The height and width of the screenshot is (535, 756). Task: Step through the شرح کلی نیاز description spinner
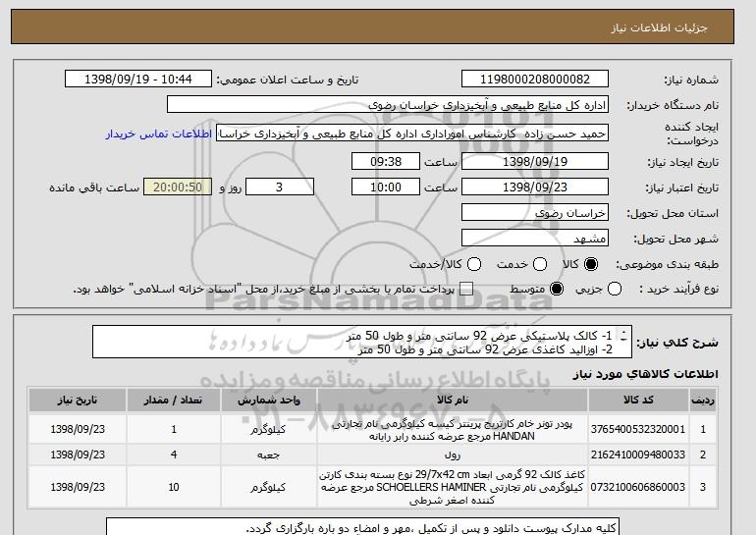[x=624, y=336]
